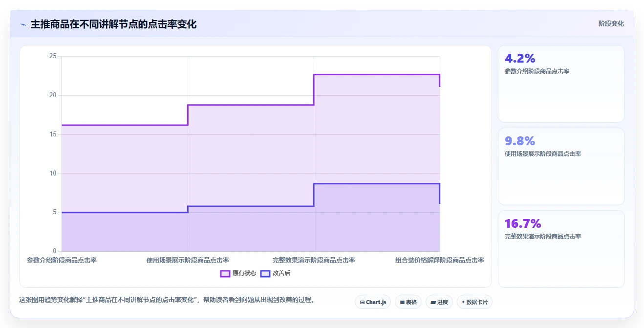This screenshot has width=644, height=328.
Task: Click the 阶段变化 label in header
Action: pos(611,23)
